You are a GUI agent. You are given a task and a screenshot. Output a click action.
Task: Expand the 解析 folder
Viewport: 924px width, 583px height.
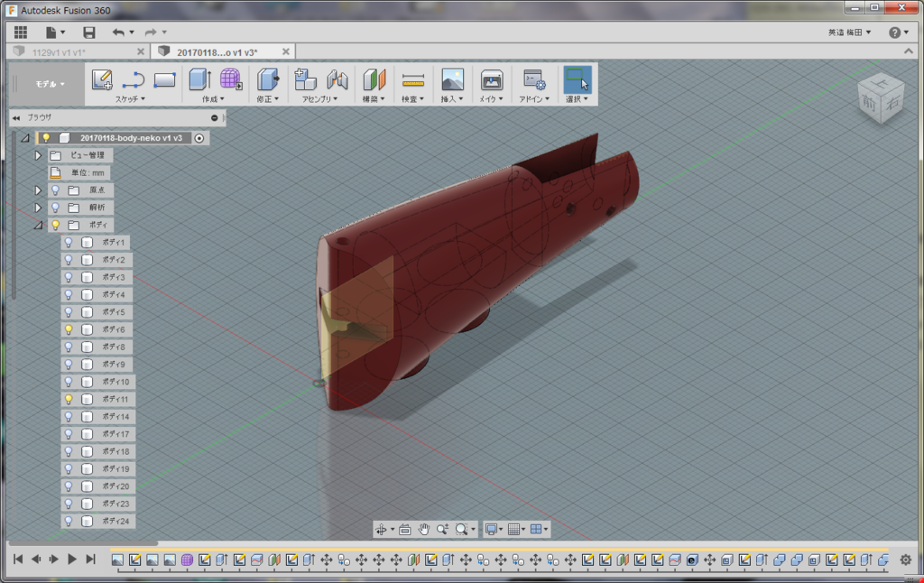[38, 208]
